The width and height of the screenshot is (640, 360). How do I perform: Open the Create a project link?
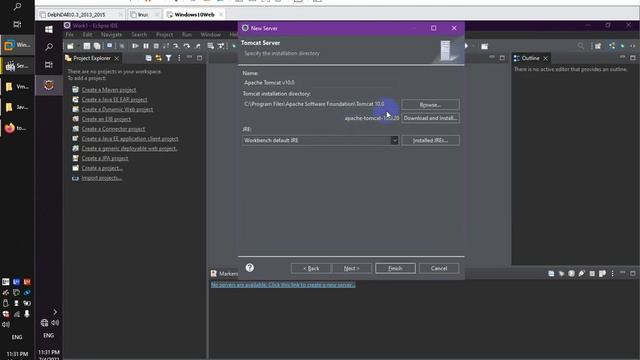(x=102, y=168)
